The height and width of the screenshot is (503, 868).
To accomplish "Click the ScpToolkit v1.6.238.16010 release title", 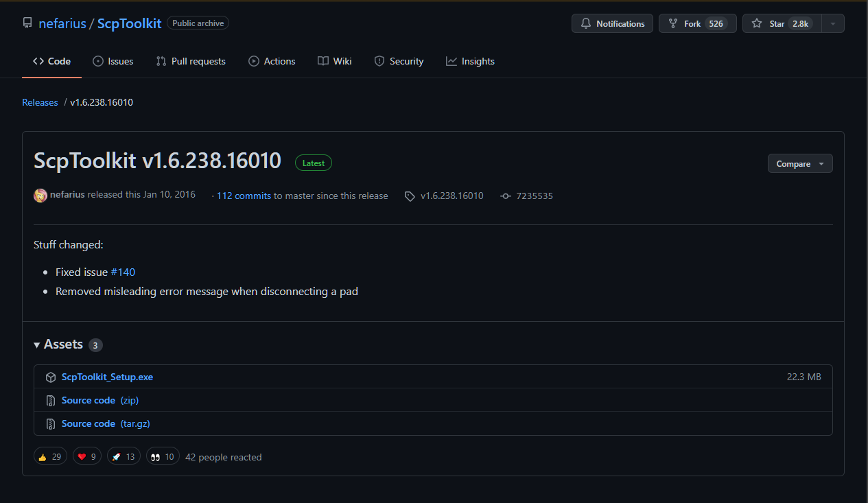I will tap(158, 161).
